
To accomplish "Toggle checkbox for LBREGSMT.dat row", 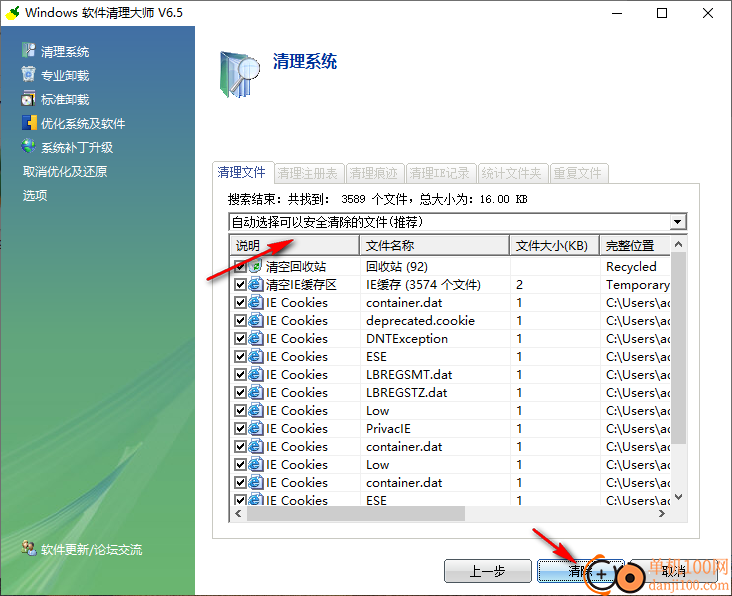I will (x=240, y=374).
